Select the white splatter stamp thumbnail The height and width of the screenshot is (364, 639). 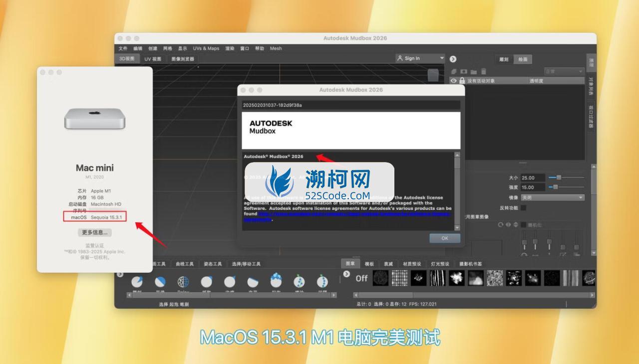(x=457, y=278)
